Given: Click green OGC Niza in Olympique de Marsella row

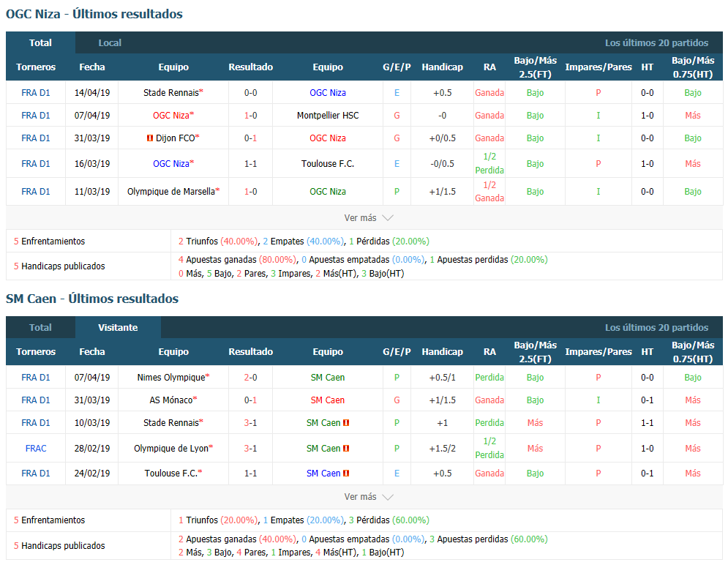Looking at the screenshot, I should (328, 192).
